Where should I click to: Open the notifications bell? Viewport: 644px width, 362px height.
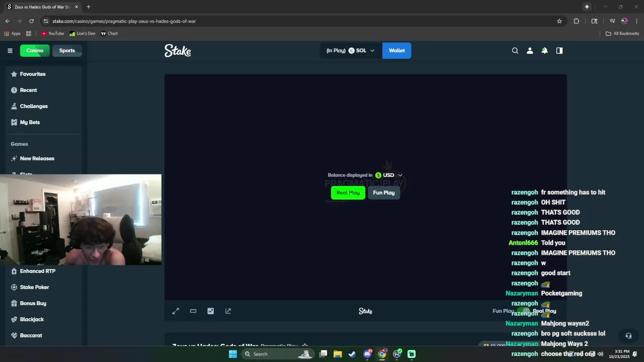coord(544,50)
